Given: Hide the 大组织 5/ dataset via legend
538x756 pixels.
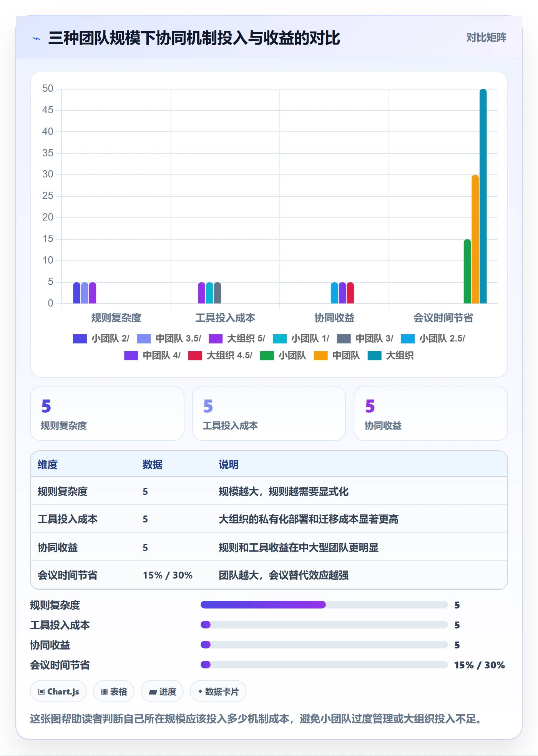Looking at the screenshot, I should pos(237,338).
